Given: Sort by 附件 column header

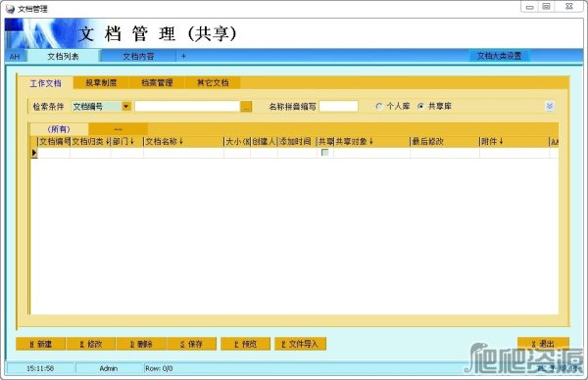Looking at the screenshot, I should click(x=514, y=142).
